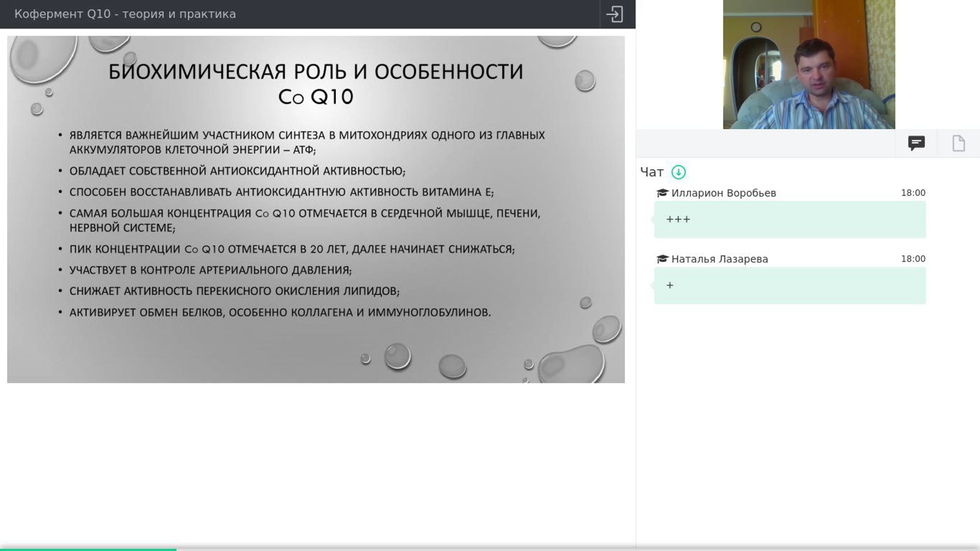The height and width of the screenshot is (551, 980).
Task: Click graduation cap icon beside Наталья Лазарева
Action: (662, 259)
